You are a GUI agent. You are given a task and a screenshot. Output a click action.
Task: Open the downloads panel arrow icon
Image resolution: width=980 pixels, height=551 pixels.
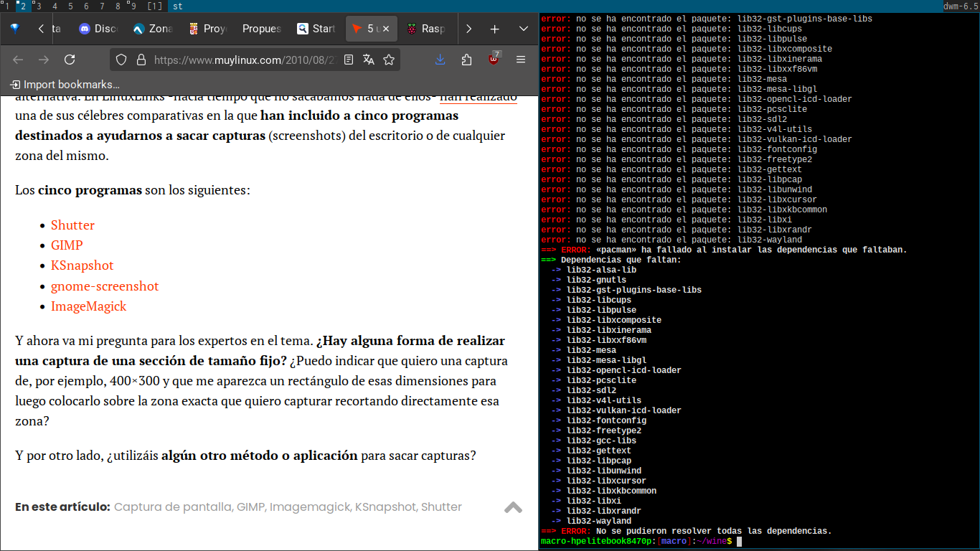440,60
